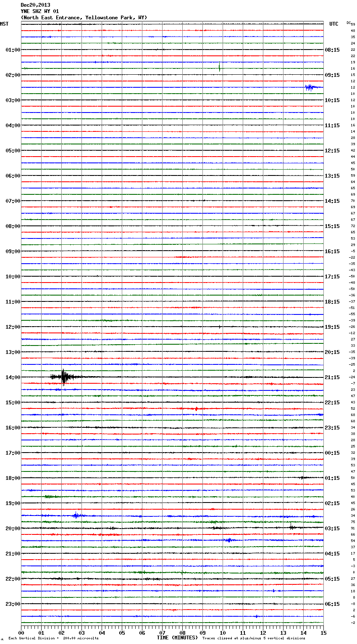357x644 pixels.
Task: Click the DC offset value 75
Action: click(x=353, y=522)
